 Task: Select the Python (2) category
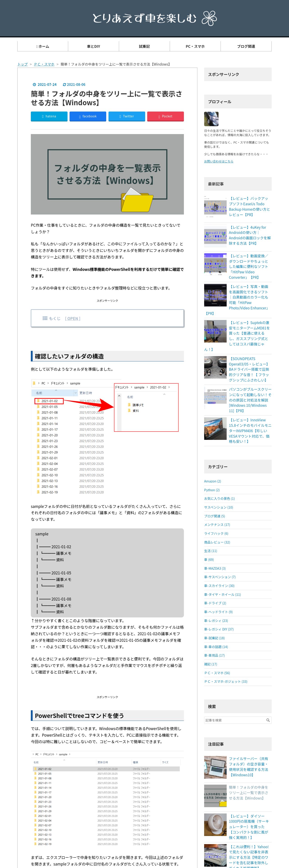(212, 490)
